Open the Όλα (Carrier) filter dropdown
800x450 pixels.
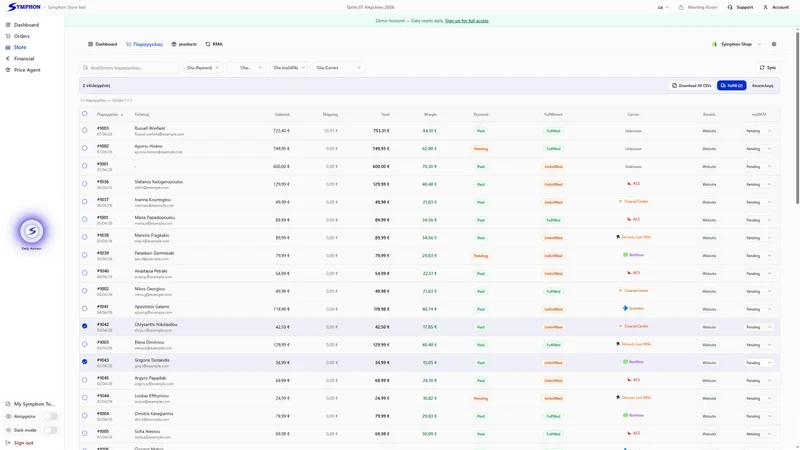338,68
